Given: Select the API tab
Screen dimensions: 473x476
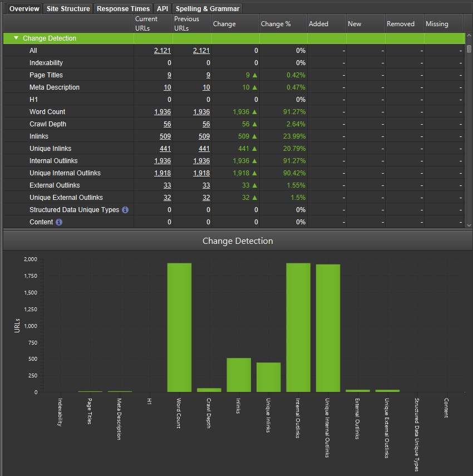Looking at the screenshot, I should pyautogui.click(x=162, y=8).
